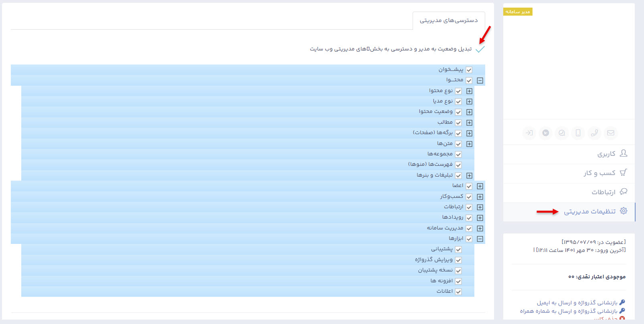Uncheck the نسخه پشتیبان checkbox
The image size is (644, 324).
coord(458,271)
